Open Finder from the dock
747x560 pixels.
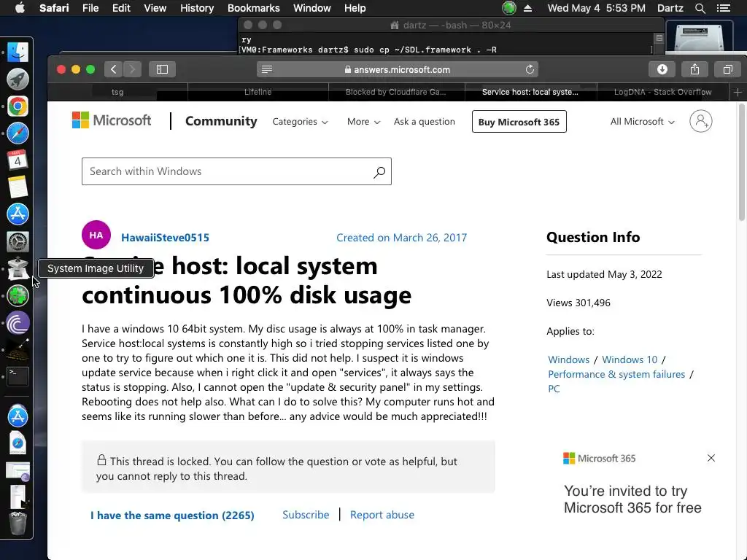18,52
